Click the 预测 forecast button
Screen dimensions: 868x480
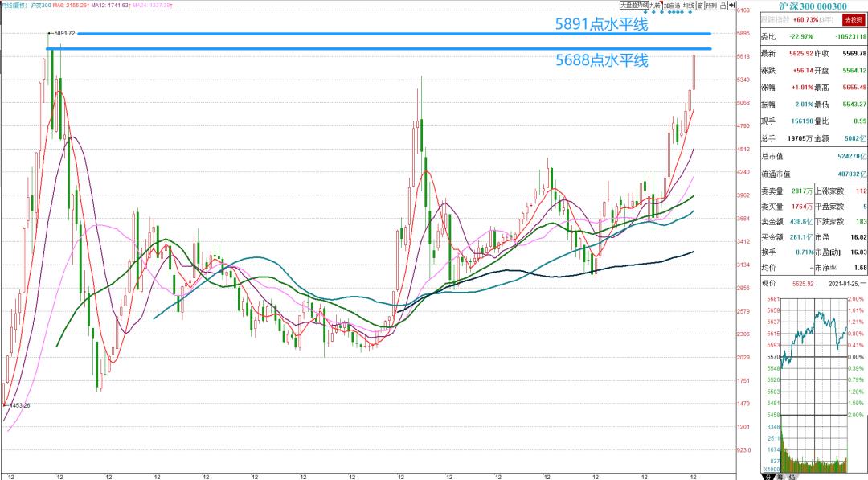pos(711,5)
